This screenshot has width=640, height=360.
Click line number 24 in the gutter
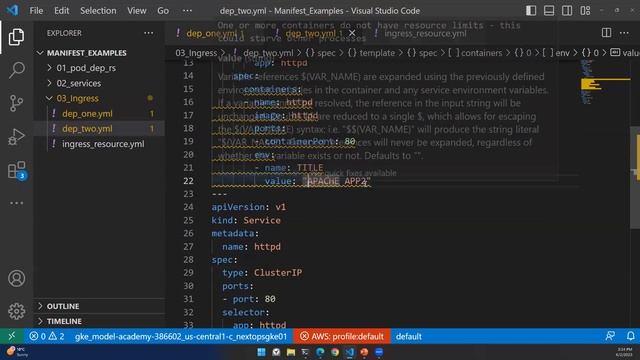click(188, 207)
